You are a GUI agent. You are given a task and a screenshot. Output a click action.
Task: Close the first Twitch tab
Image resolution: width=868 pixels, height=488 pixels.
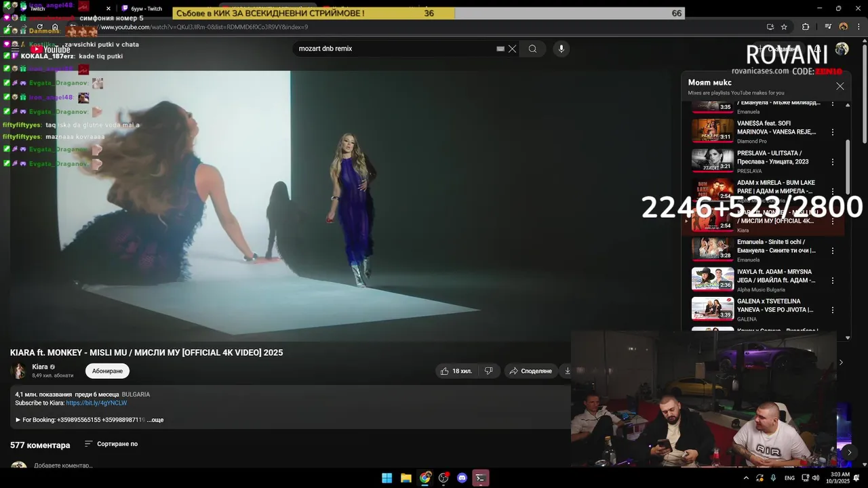[108, 9]
